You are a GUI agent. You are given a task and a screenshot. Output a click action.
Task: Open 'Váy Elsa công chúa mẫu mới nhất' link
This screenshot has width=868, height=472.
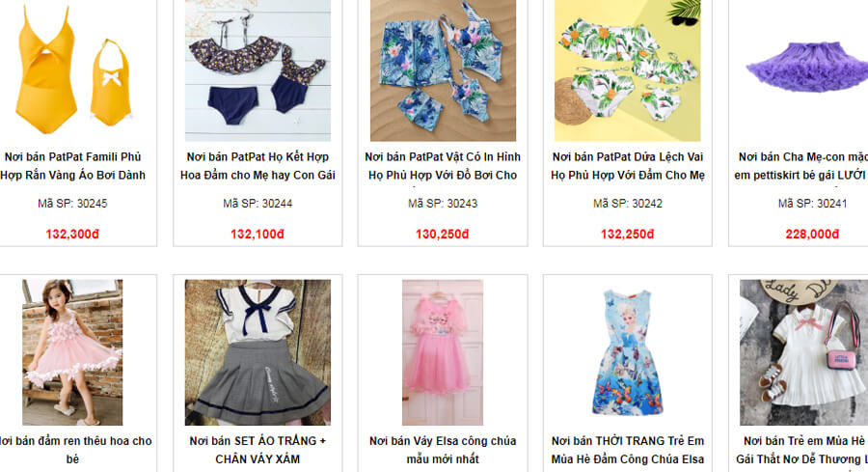(443, 450)
